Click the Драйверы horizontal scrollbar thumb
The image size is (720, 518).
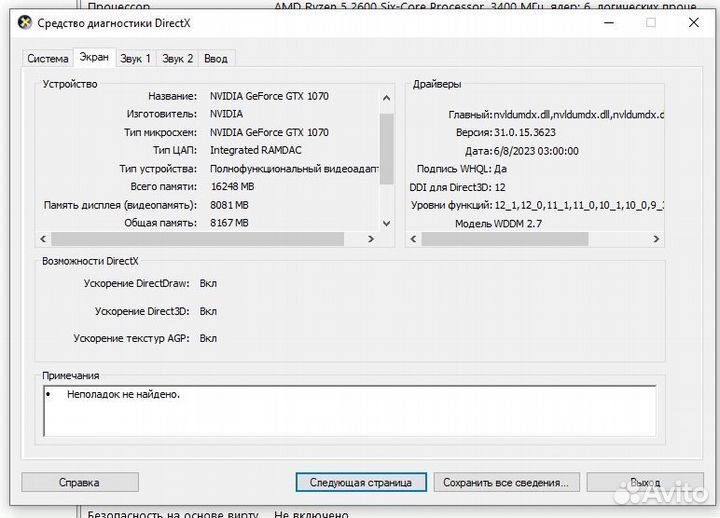pyautogui.click(x=505, y=239)
